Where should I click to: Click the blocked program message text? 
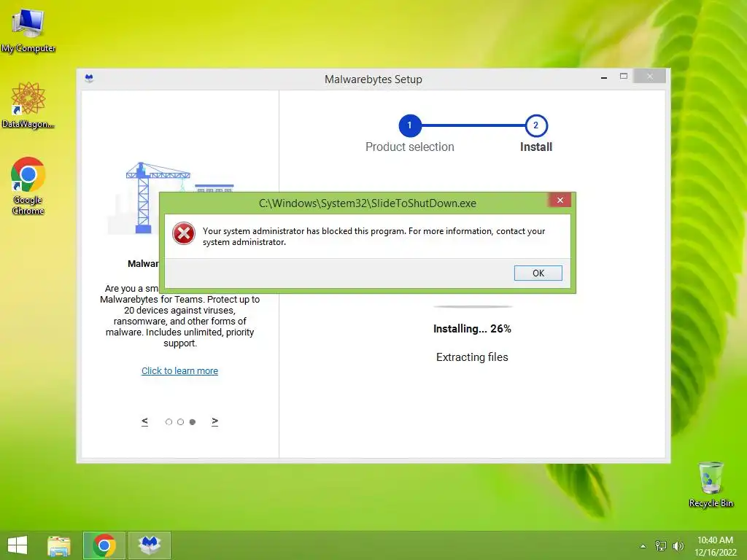click(373, 236)
